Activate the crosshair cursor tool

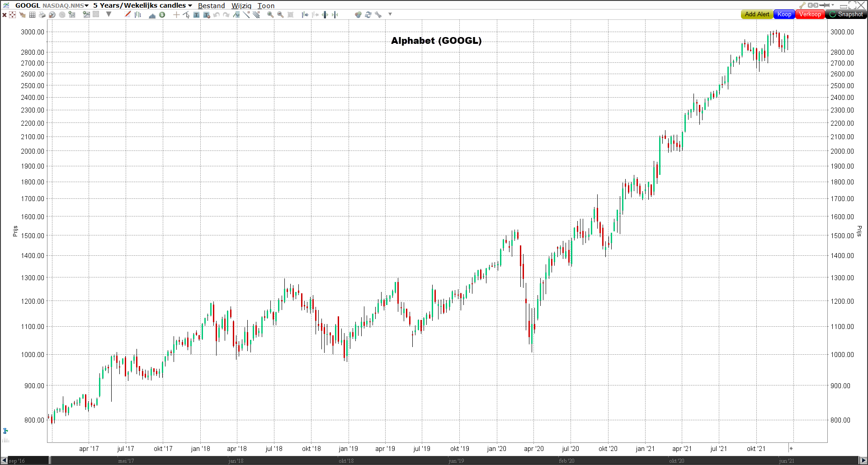[x=176, y=15]
